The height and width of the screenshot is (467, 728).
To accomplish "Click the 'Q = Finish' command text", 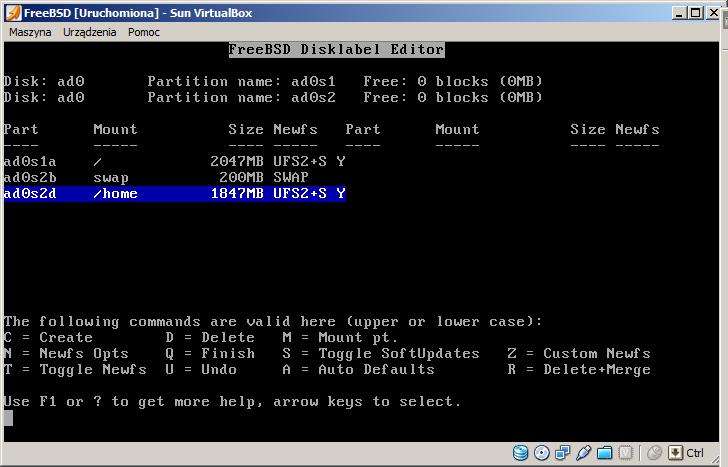I will (210, 354).
